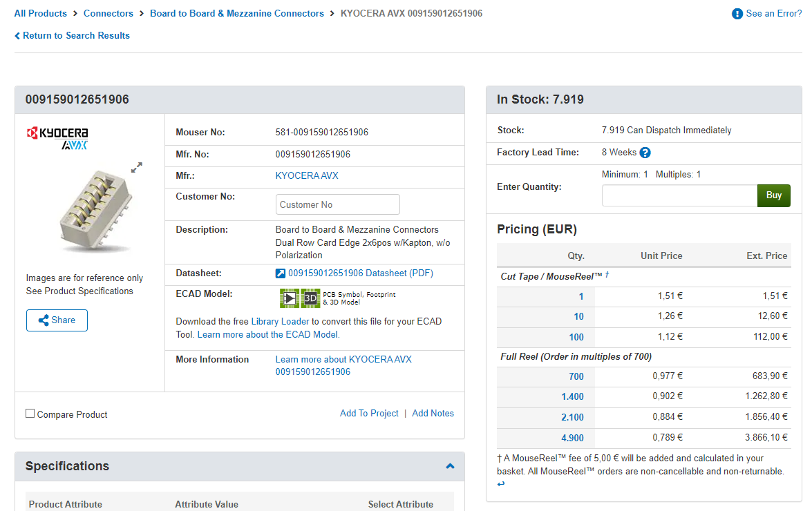Image resolution: width=812 pixels, height=511 pixels.
Task: Click the See an Error exclamation icon
Action: 737,14
